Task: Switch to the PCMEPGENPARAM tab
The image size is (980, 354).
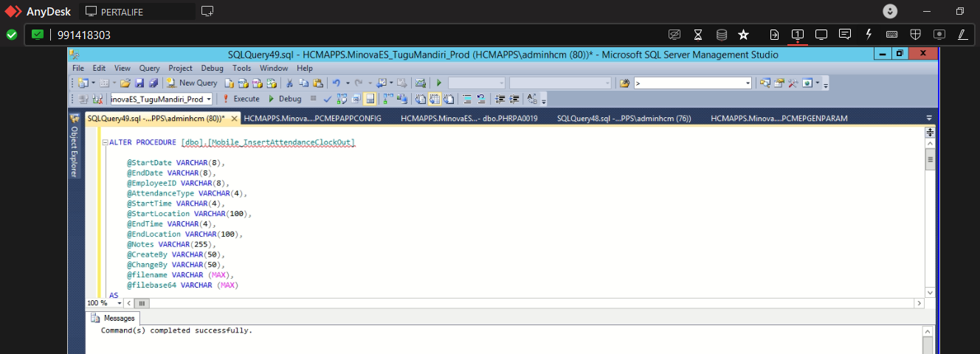Action: click(779, 118)
